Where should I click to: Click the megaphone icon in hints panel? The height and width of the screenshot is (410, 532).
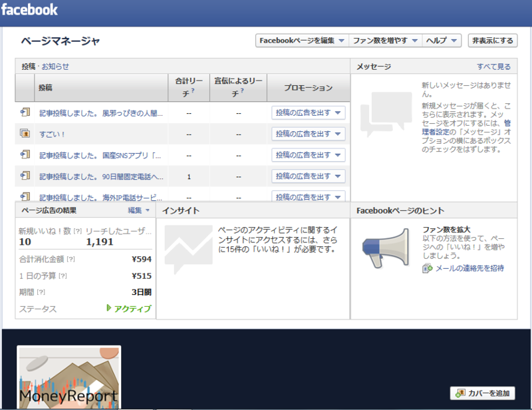point(386,248)
